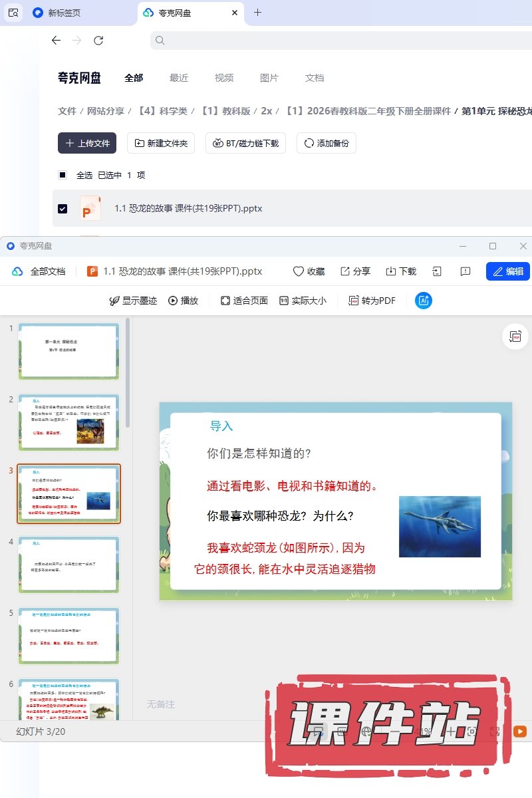Add file to favorites with 收藏

(309, 271)
